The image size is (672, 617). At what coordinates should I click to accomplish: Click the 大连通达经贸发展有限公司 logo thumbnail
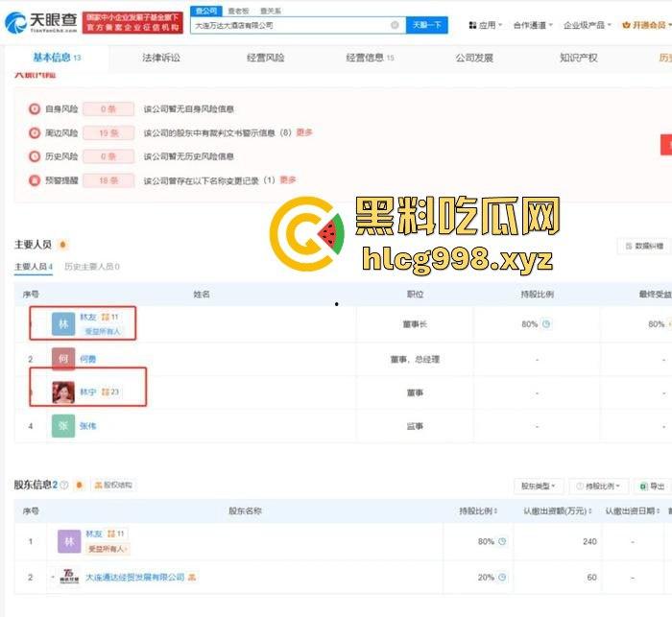click(69, 577)
